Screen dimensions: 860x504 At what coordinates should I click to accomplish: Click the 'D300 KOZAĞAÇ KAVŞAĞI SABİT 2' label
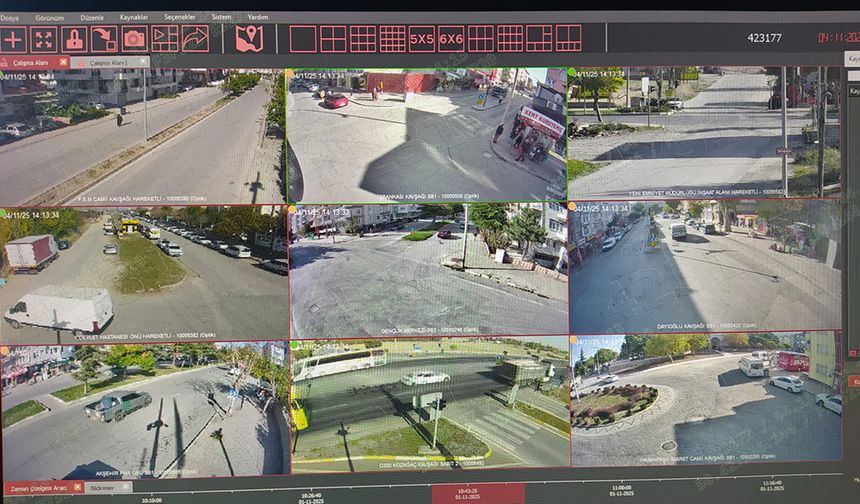[x=432, y=465]
